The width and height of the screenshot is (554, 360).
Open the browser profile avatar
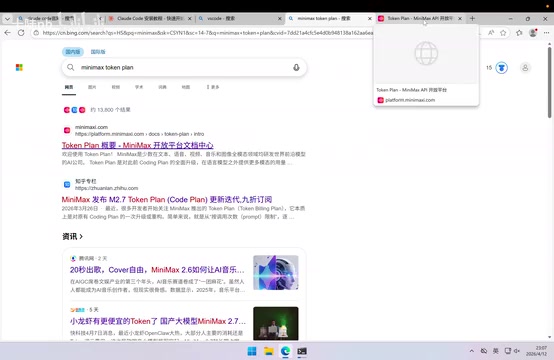tap(533, 33)
